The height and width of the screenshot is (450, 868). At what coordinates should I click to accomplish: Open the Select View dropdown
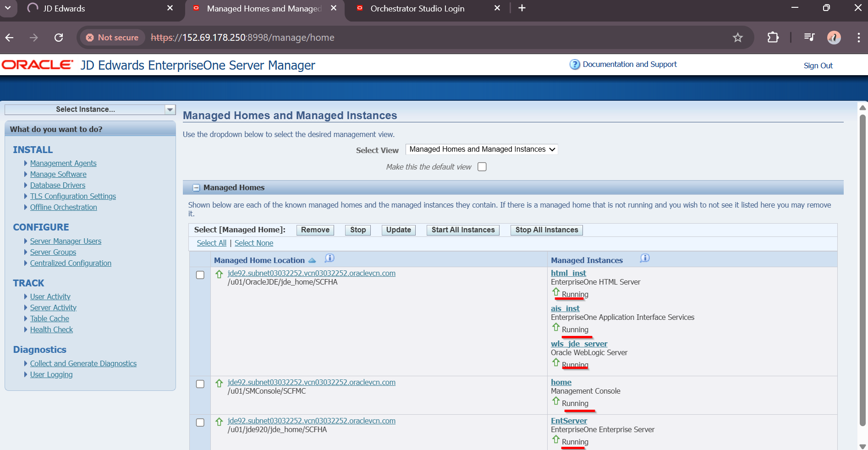coord(482,149)
